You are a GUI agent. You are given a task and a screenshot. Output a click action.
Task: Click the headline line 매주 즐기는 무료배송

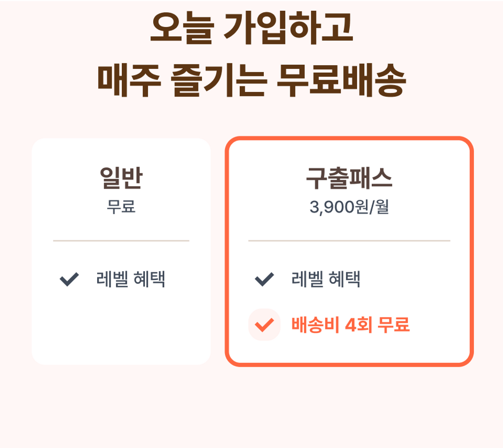coord(251,81)
